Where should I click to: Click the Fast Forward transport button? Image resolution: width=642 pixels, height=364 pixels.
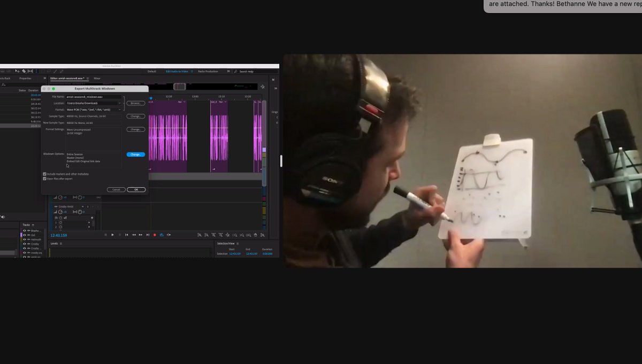[141, 235]
